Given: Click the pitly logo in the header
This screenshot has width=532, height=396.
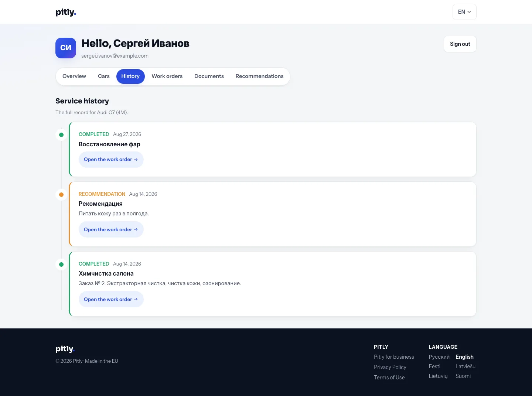Looking at the screenshot, I should tap(66, 12).
